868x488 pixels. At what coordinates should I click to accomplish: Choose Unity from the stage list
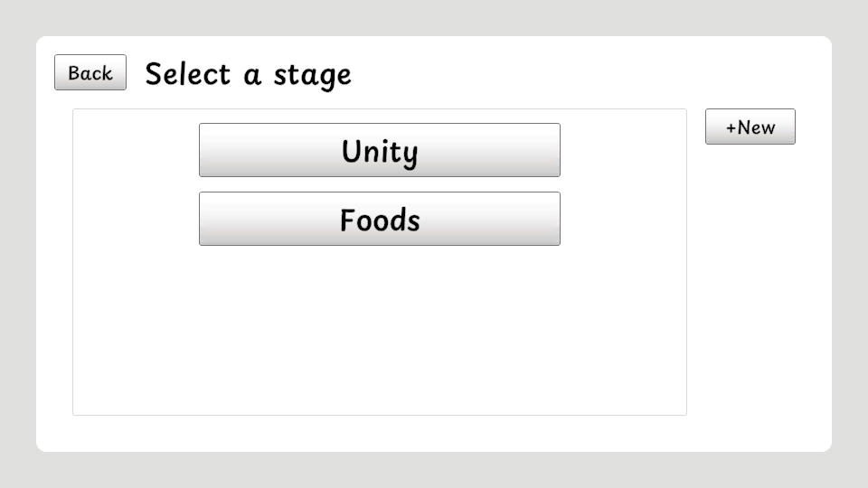pyautogui.click(x=380, y=150)
